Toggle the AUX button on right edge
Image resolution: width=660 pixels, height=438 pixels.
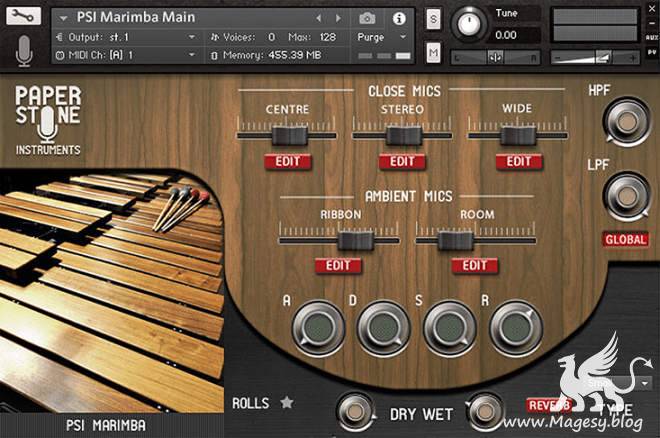coord(652,37)
